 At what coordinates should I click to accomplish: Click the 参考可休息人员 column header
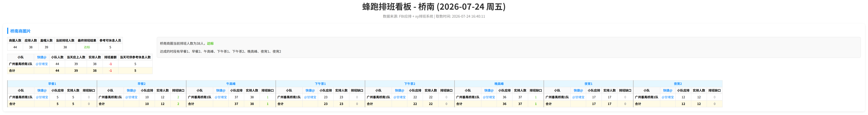tap(110, 41)
